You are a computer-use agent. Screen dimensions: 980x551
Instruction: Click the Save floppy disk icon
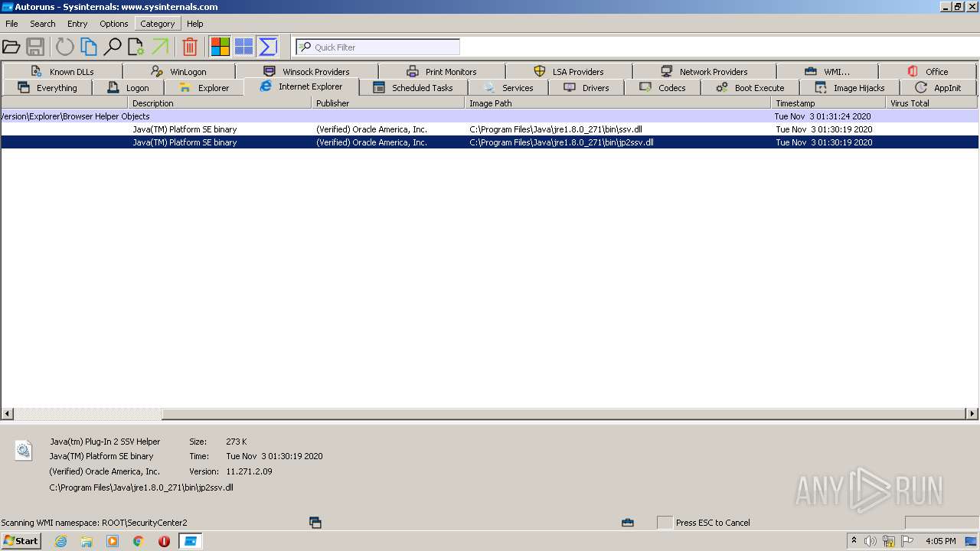point(35,47)
